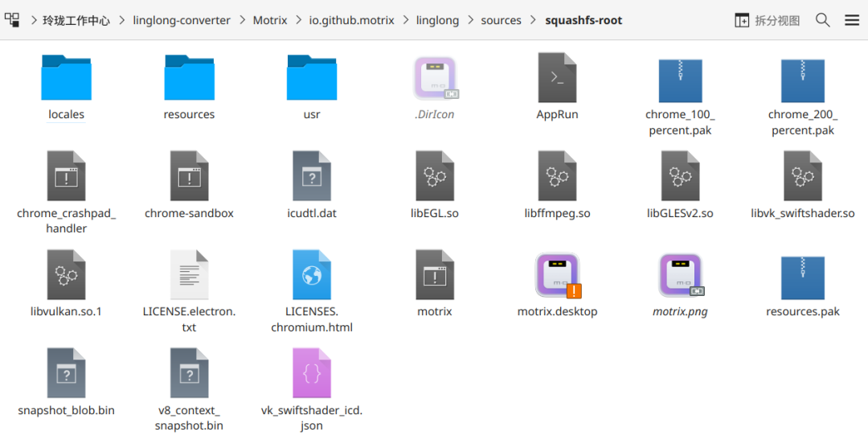Open the hamburger main menu
Image resolution: width=868 pixels, height=444 pixels.
click(x=852, y=20)
